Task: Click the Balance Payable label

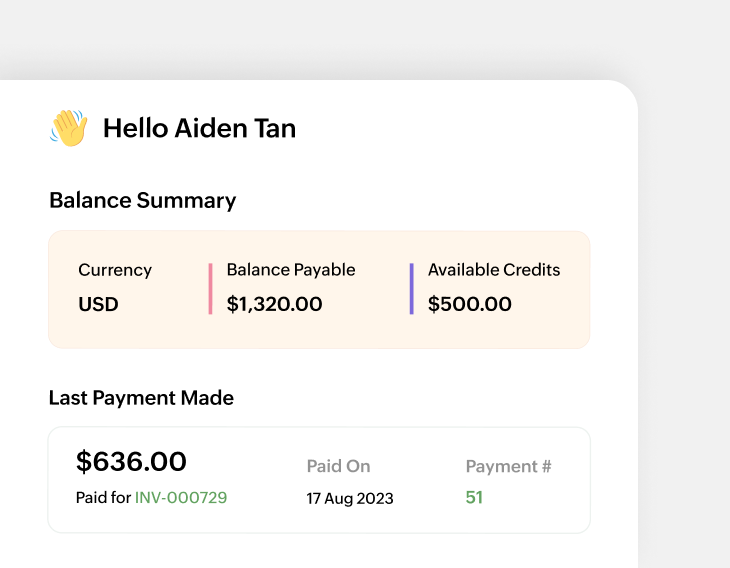Action: (291, 270)
